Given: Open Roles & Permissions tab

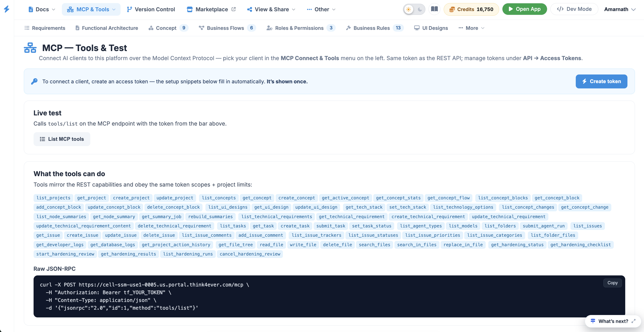Looking at the screenshot, I should 301,28.
